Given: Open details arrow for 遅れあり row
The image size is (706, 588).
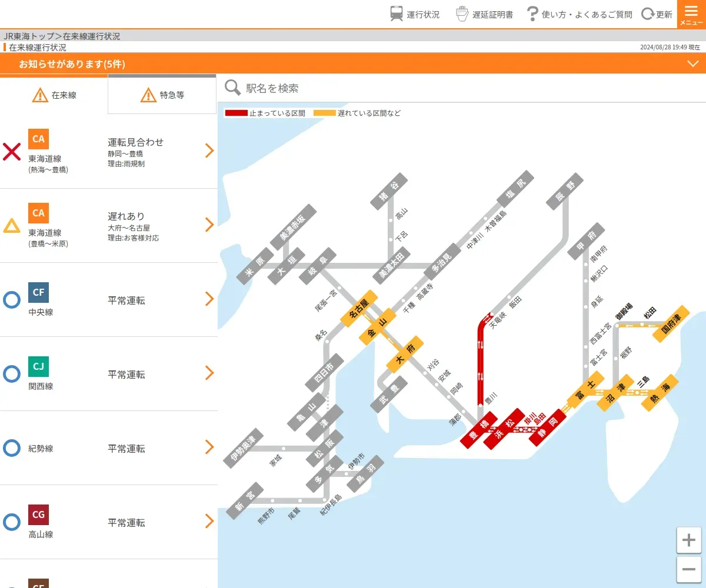Looking at the screenshot, I should (209, 225).
